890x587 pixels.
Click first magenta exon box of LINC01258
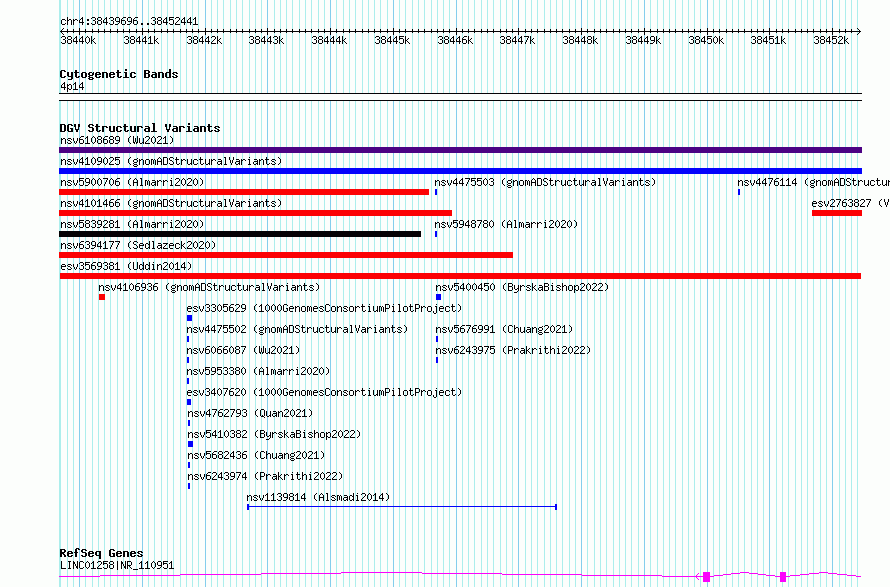(x=707, y=577)
